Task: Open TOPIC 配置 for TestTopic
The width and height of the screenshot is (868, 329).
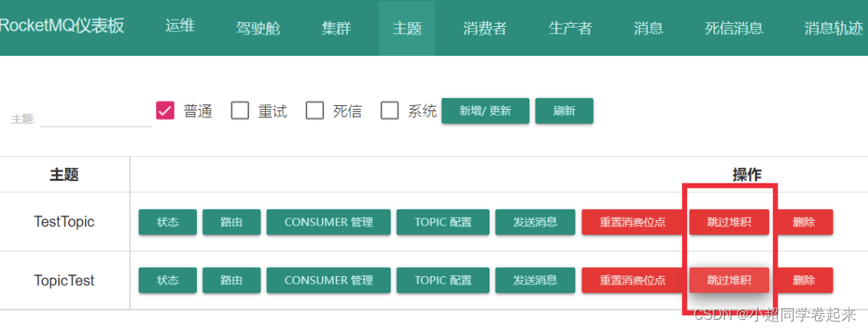Action: (x=443, y=222)
